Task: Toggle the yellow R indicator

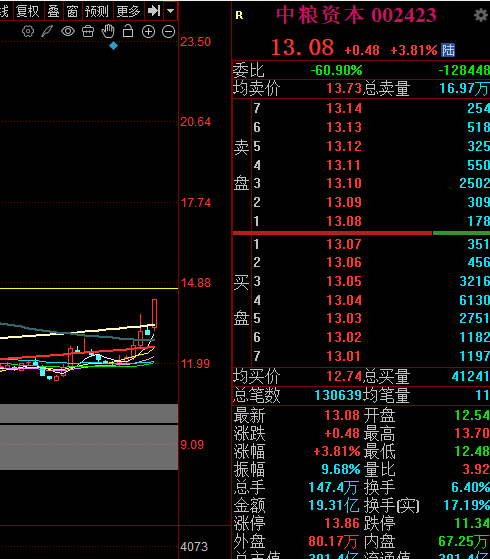Action: [x=239, y=15]
